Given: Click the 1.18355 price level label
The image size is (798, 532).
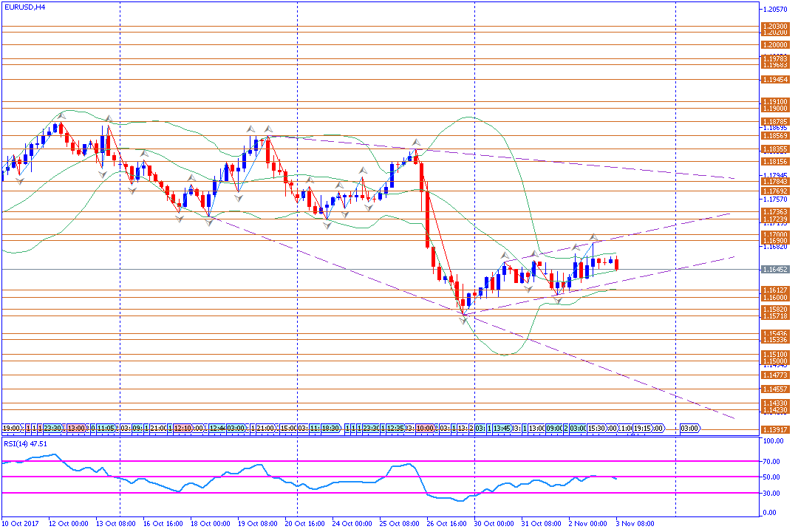Looking at the screenshot, I should click(x=775, y=149).
